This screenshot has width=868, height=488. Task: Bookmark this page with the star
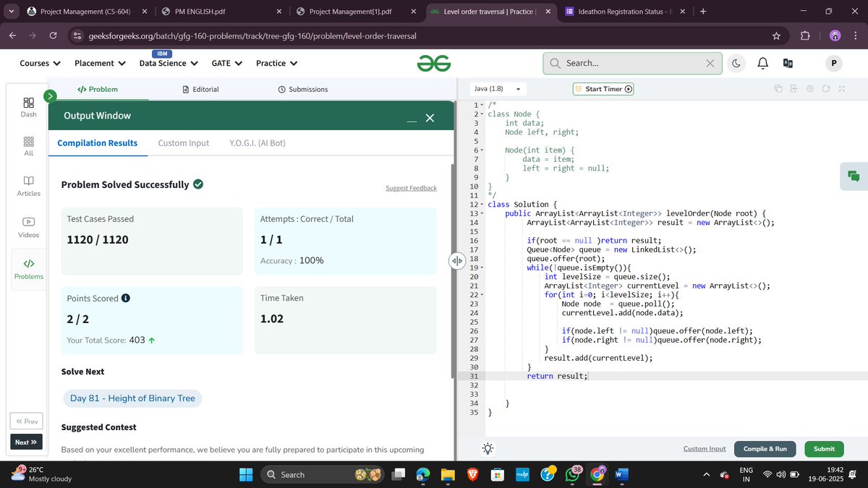[776, 35]
